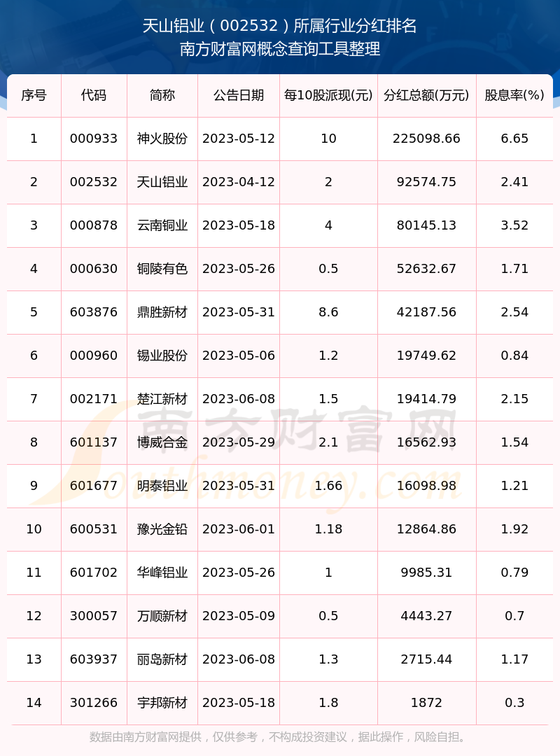Viewport: 560px width, 756px height.
Task: Select company name 宇邦新材
Action: click(162, 703)
